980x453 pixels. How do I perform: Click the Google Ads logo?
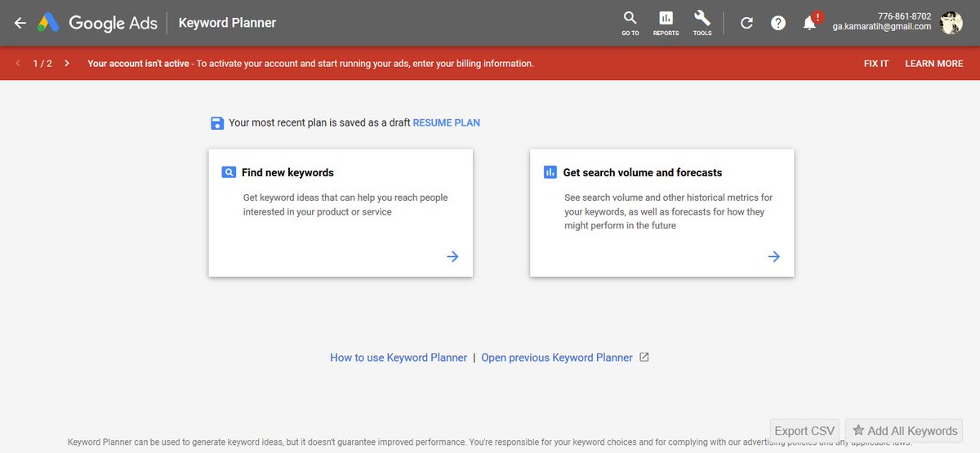tap(96, 23)
